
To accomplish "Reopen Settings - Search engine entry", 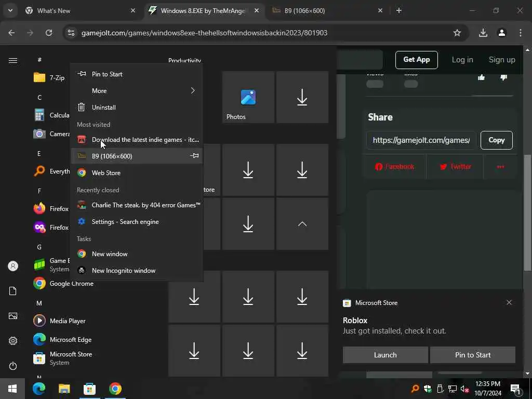I will coord(137,221).
